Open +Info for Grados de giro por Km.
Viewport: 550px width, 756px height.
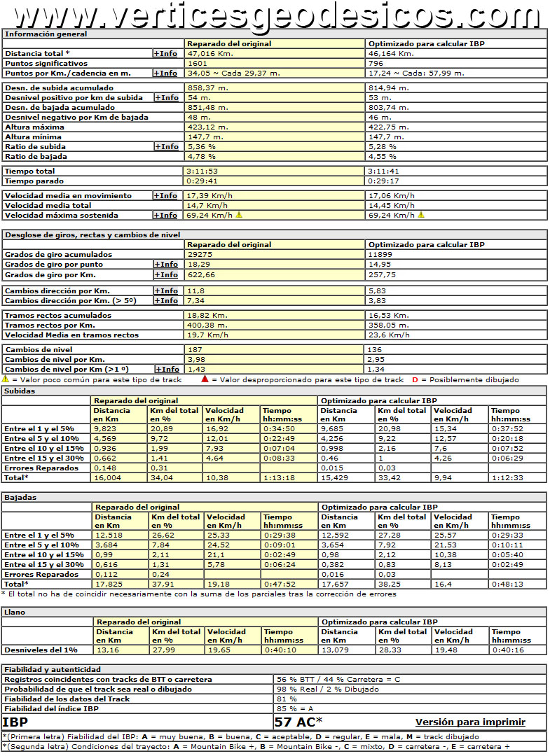point(165,274)
